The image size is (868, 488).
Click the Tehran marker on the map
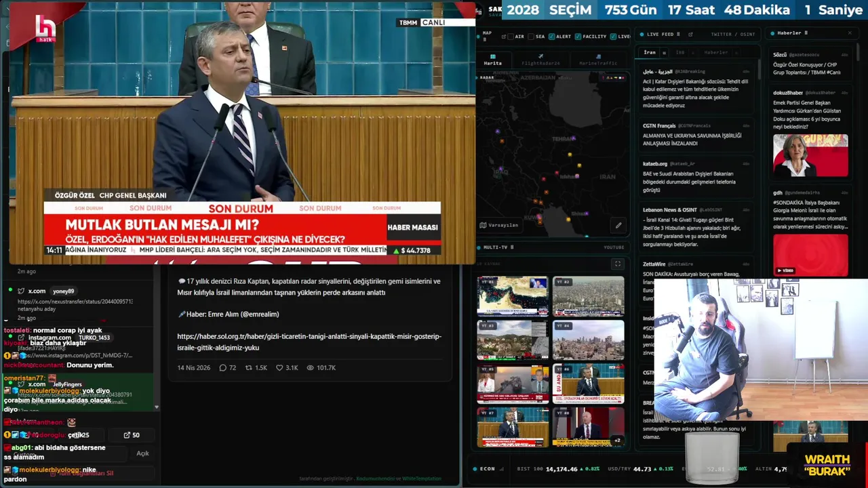[x=573, y=138]
